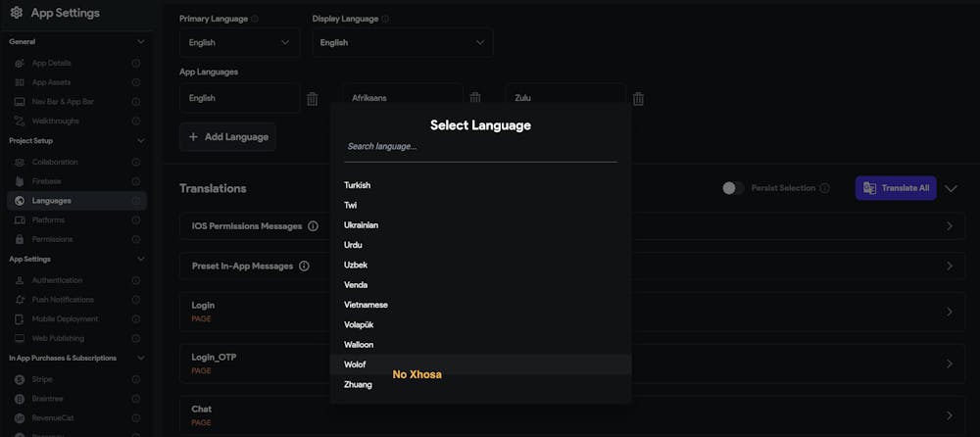Select Vietnamese from the language list
Image resolution: width=980 pixels, height=437 pixels.
tap(366, 305)
